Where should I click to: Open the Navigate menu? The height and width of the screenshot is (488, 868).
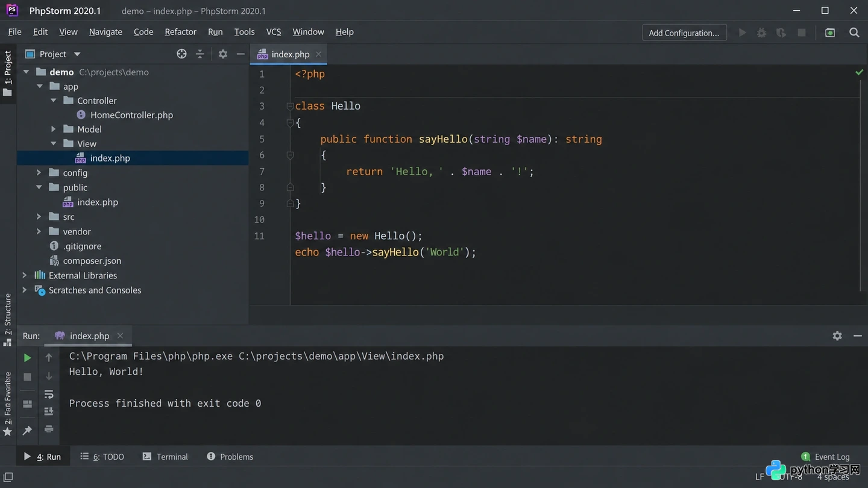pos(105,32)
